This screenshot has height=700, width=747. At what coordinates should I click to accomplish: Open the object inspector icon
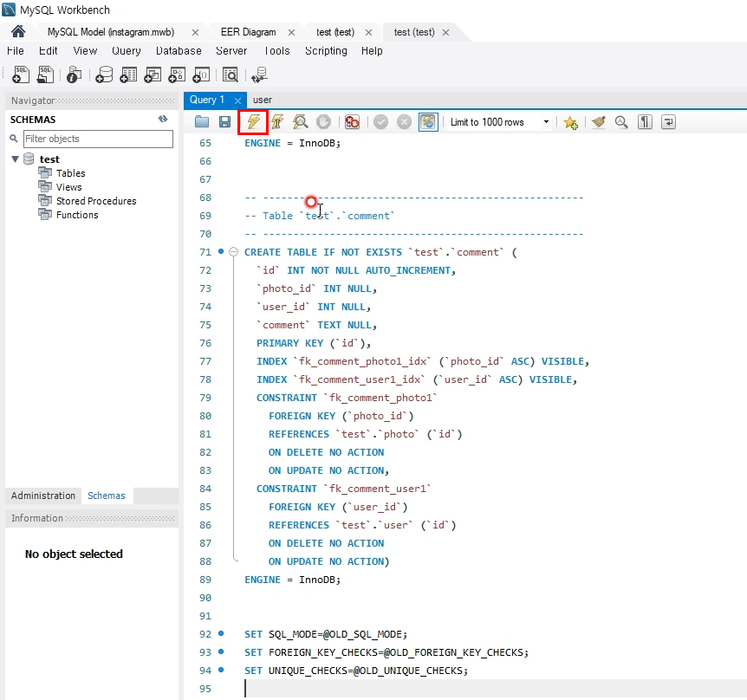click(74, 75)
